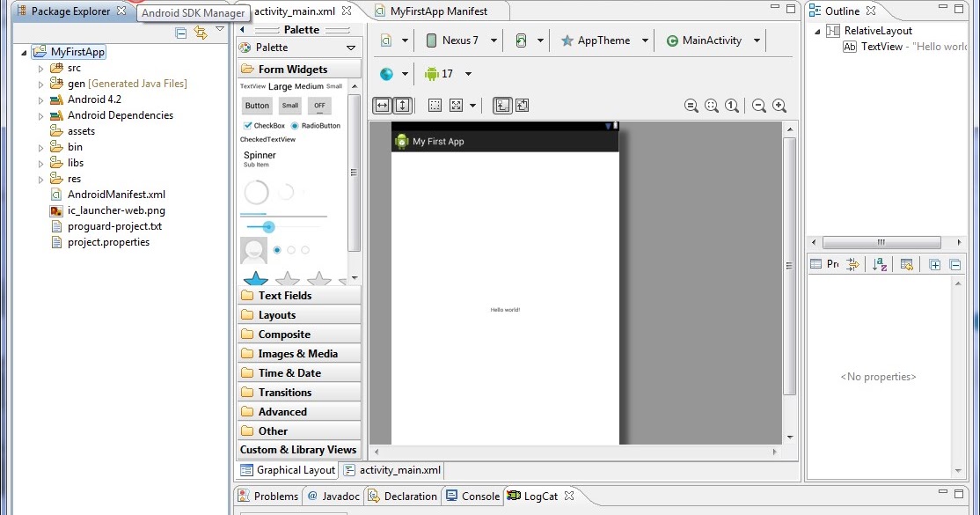Toggle fill width layout button

click(382, 106)
